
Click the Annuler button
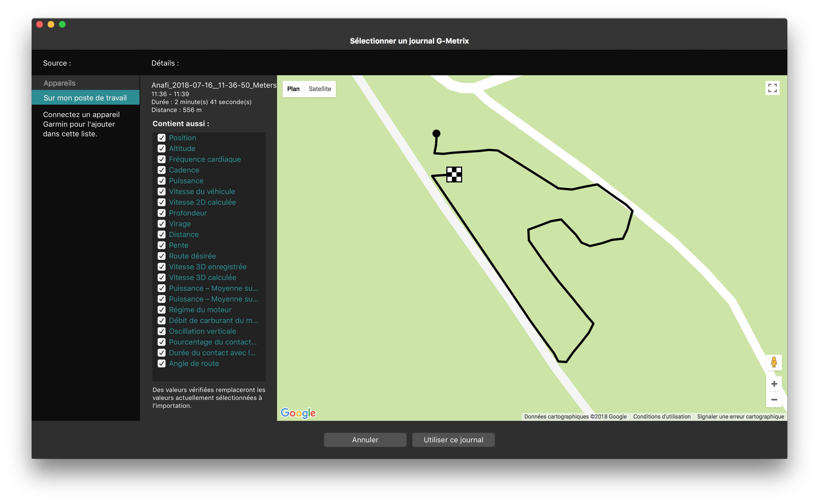click(x=365, y=440)
